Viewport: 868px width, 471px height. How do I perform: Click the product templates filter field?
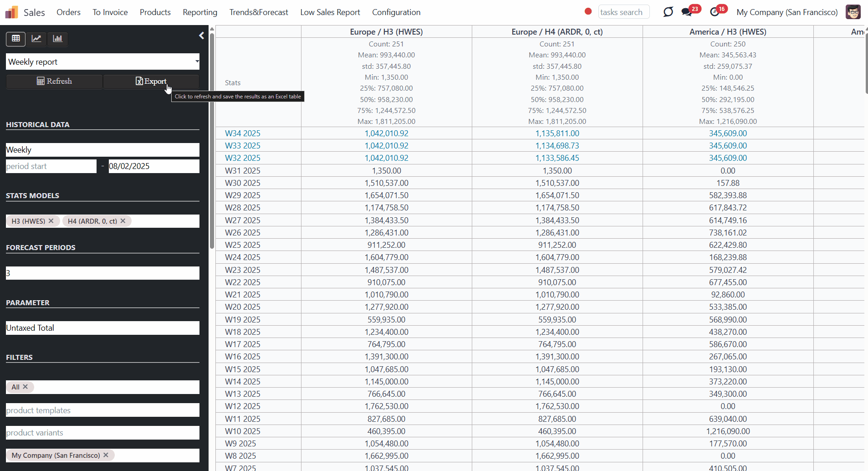[103, 410]
